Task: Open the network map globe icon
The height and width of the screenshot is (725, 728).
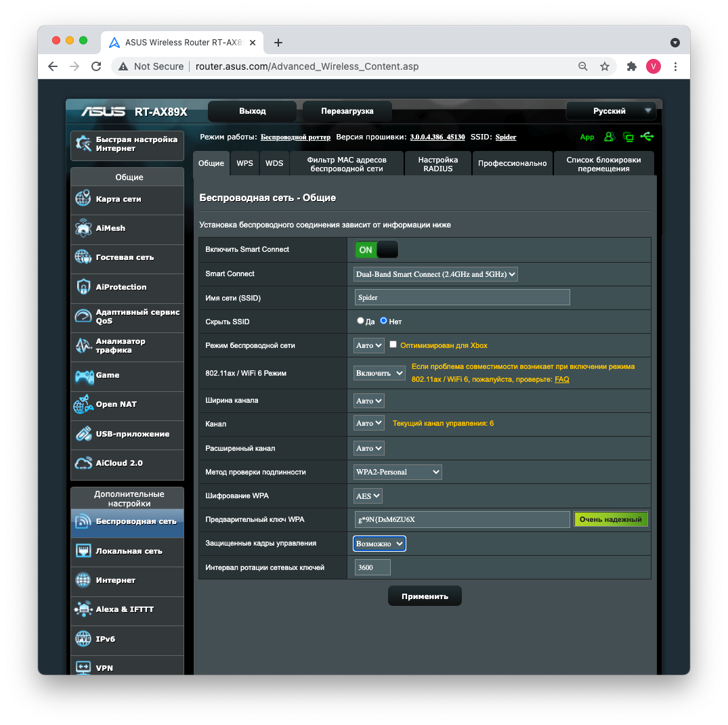Action: point(83,198)
